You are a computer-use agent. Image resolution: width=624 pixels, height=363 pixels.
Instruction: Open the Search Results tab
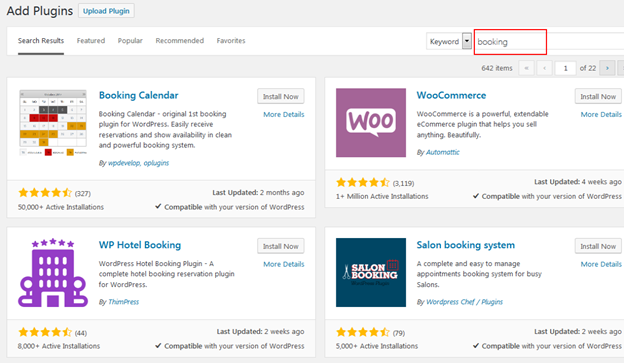(41, 41)
